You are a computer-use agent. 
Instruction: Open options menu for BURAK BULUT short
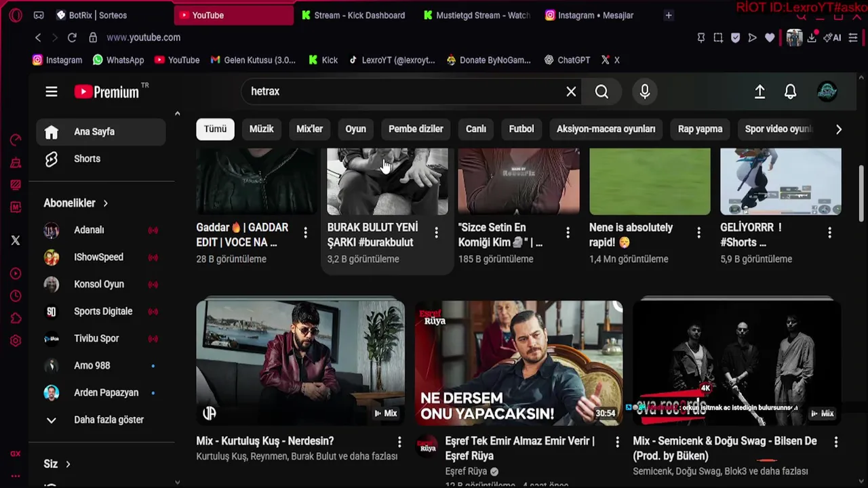click(436, 232)
